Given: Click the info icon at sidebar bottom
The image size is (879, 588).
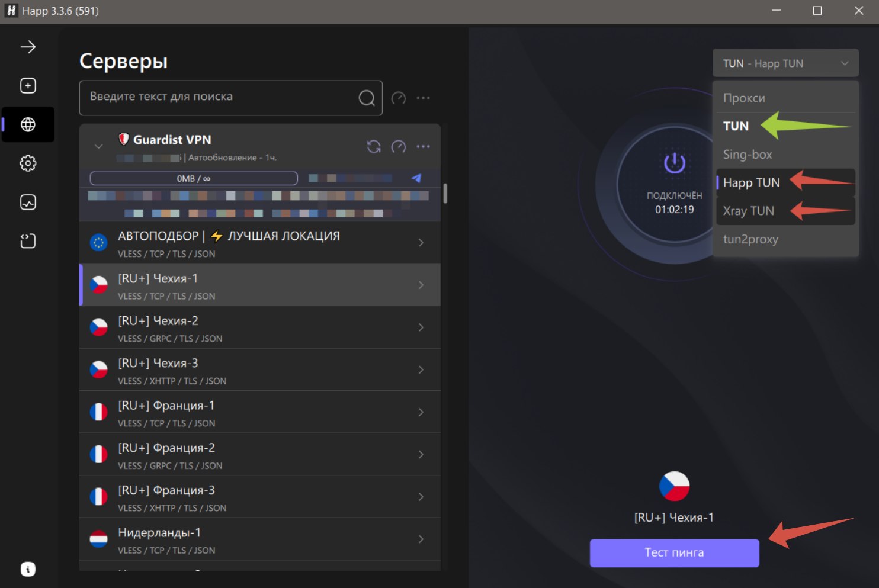Looking at the screenshot, I should coord(28,570).
